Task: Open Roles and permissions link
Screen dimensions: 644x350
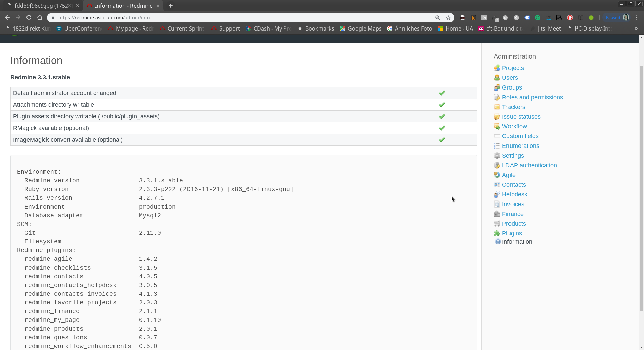Action: 533,97
